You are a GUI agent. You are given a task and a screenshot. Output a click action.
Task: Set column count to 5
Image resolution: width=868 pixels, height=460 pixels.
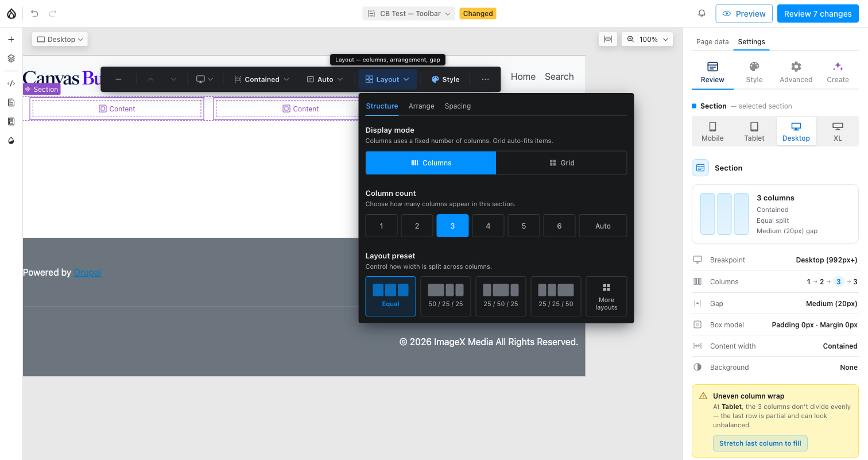tap(524, 226)
